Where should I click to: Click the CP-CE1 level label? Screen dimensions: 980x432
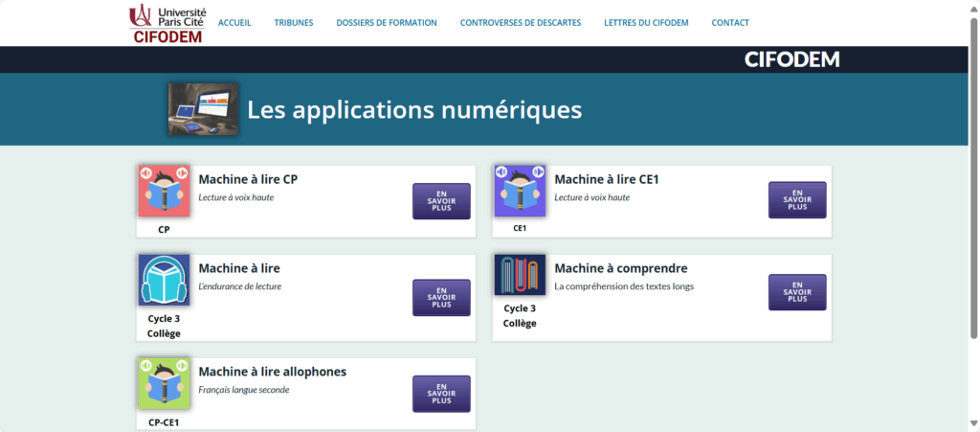[x=164, y=422]
